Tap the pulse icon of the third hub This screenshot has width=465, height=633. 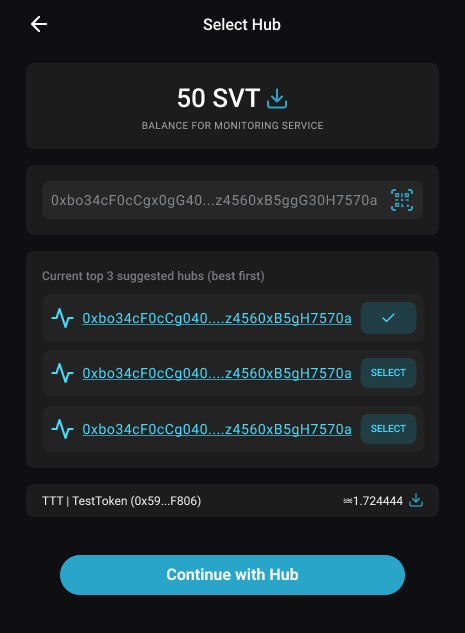pos(63,429)
